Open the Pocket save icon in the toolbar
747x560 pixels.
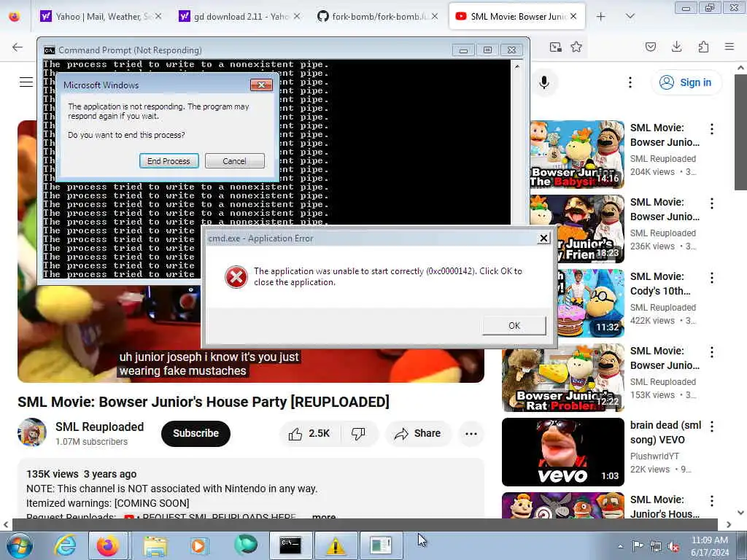pos(650,47)
